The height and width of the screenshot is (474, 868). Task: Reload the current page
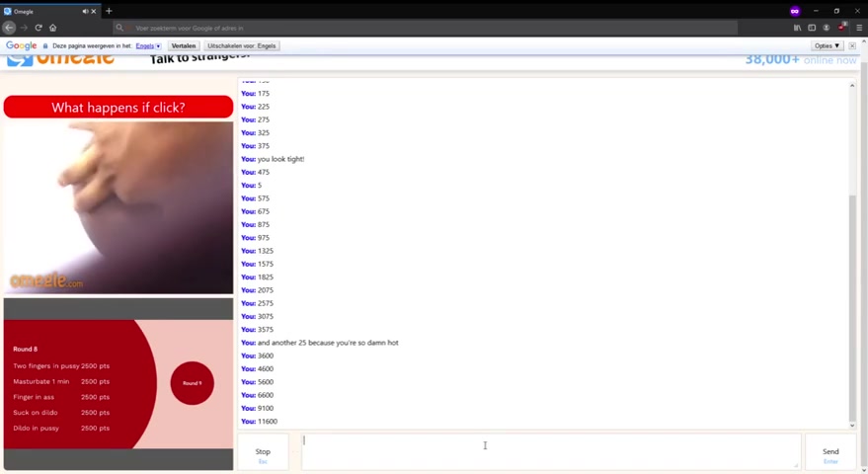click(39, 28)
